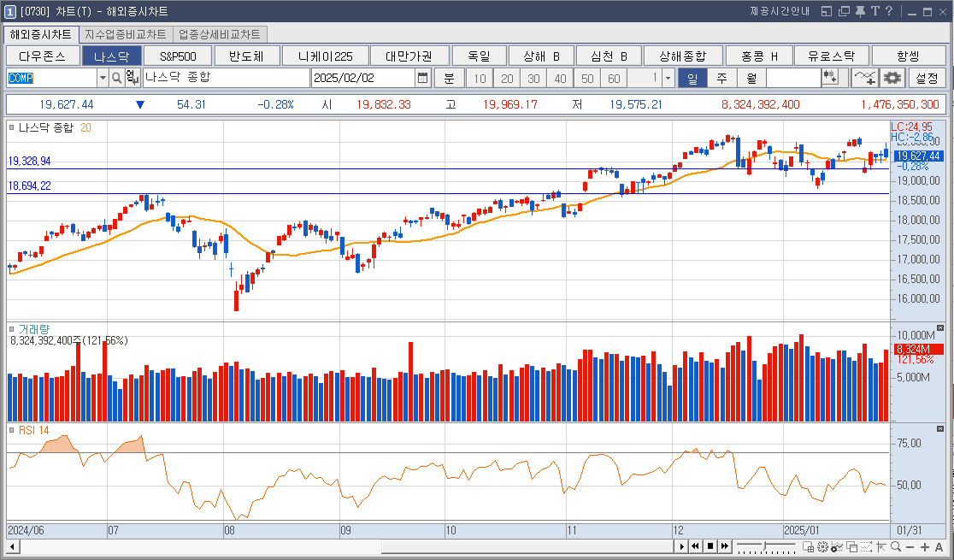This screenshot has height=560, width=954.
Task: Click the bottom A text icon
Action: click(939, 547)
